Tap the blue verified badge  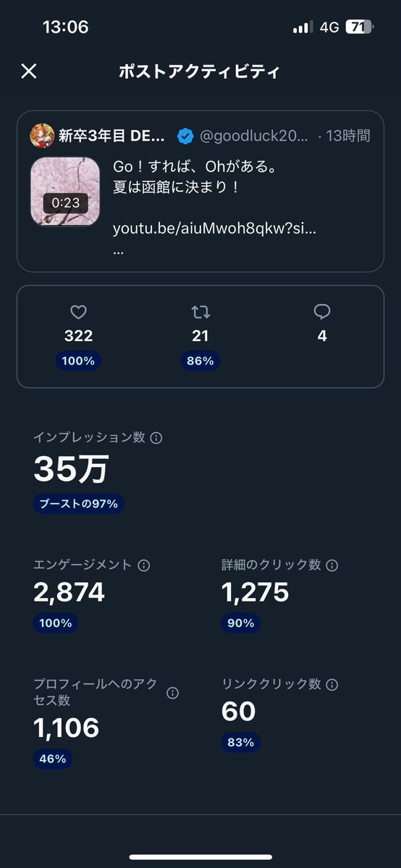point(185,136)
